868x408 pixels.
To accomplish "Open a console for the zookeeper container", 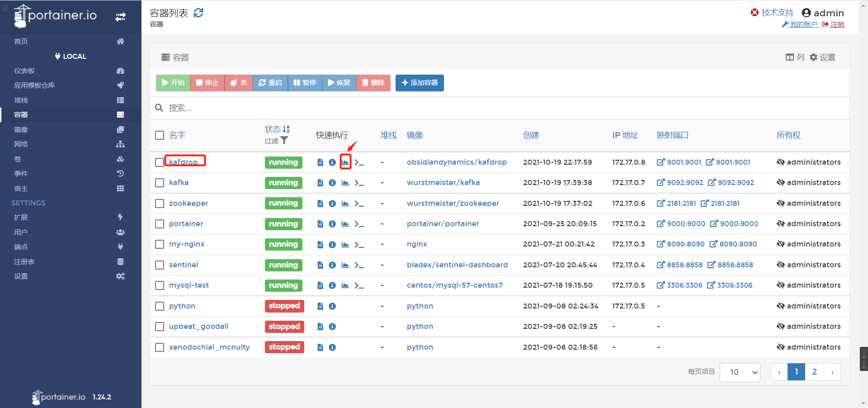I will point(359,204).
